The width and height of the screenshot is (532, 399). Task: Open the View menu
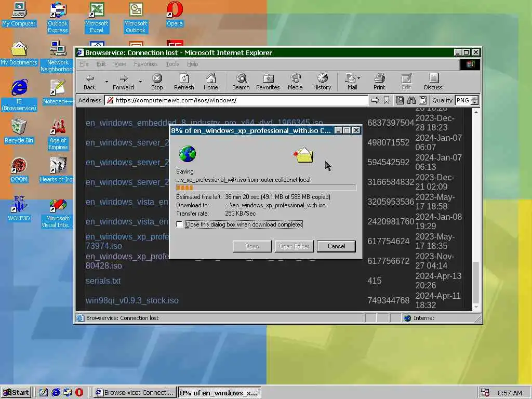click(x=120, y=64)
